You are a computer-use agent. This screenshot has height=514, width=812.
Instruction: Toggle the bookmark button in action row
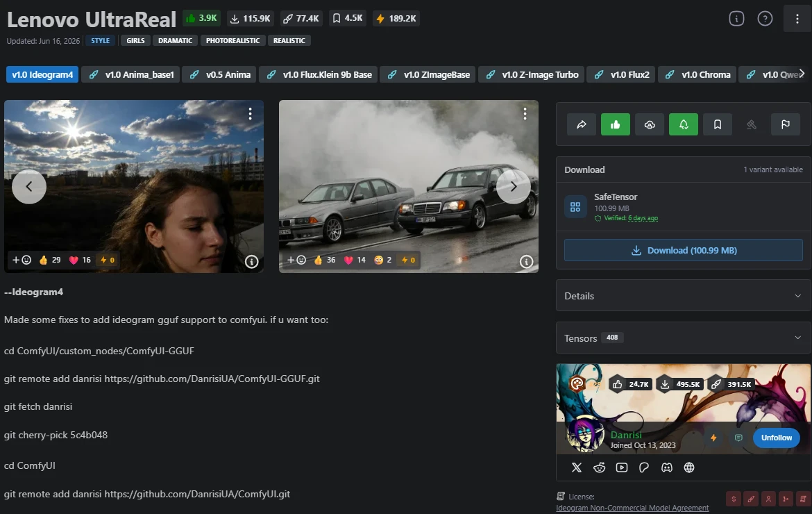(717, 124)
